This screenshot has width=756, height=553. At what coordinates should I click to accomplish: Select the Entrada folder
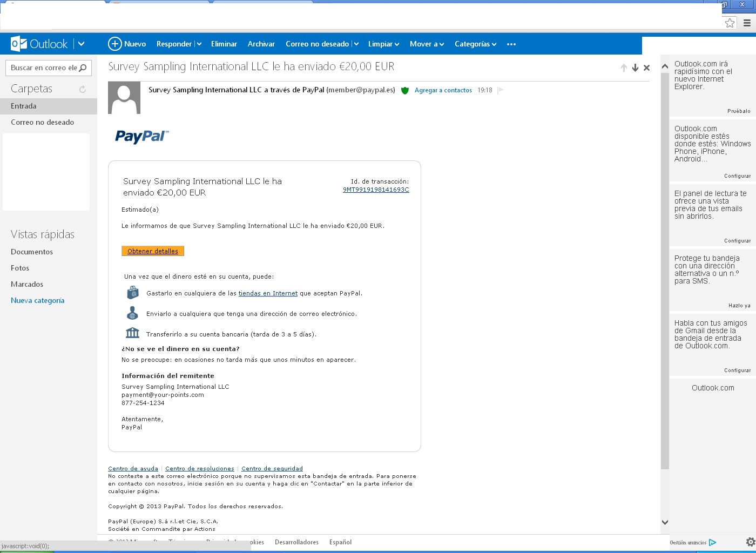[49, 106]
